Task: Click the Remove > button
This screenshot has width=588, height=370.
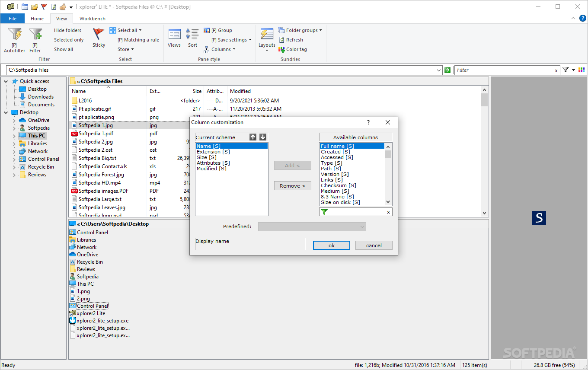Action: (293, 186)
